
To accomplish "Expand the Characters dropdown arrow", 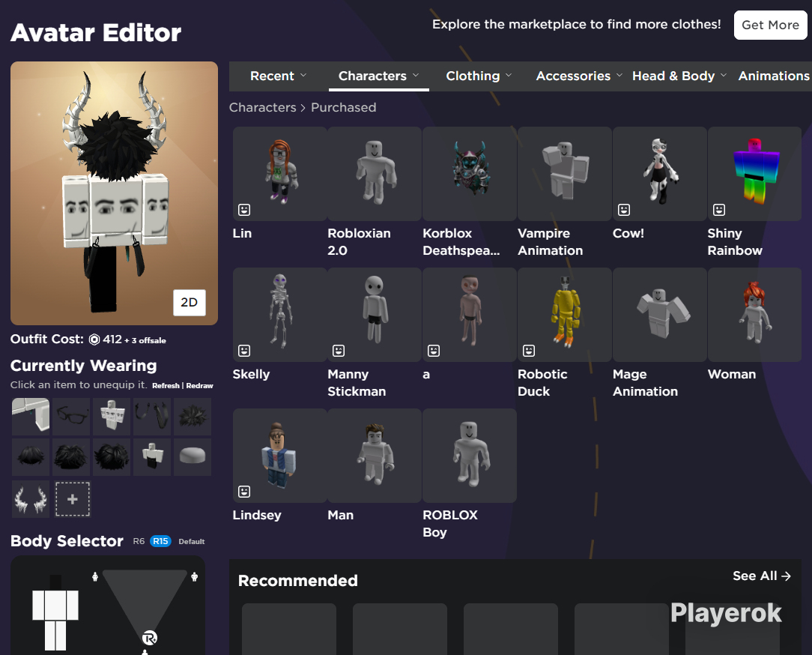I will 416,76.
